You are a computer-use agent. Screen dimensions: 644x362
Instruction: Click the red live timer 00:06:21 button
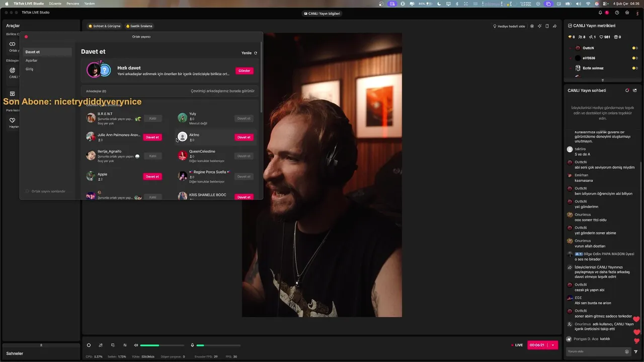tap(538, 345)
